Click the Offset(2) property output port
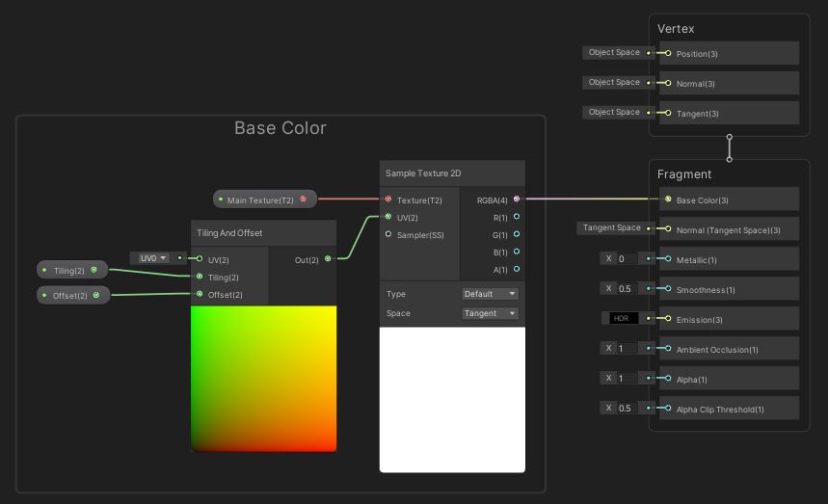The width and height of the screenshot is (828, 504). 96,295
